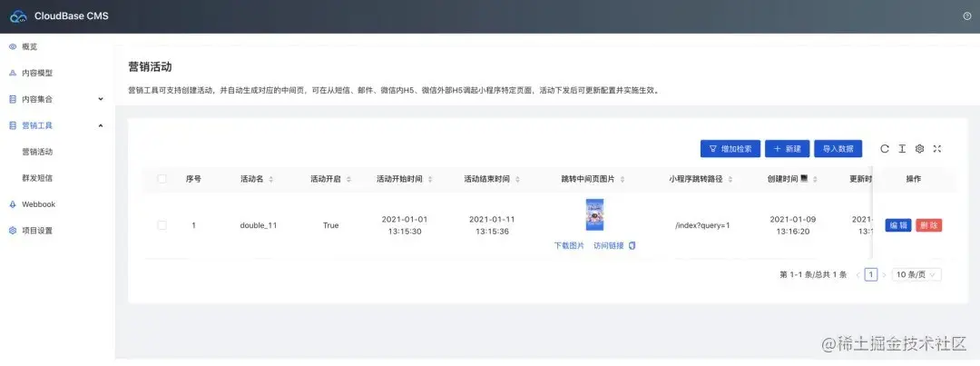Check the double_11 row checkbox
The height and width of the screenshot is (366, 980).
(162, 225)
